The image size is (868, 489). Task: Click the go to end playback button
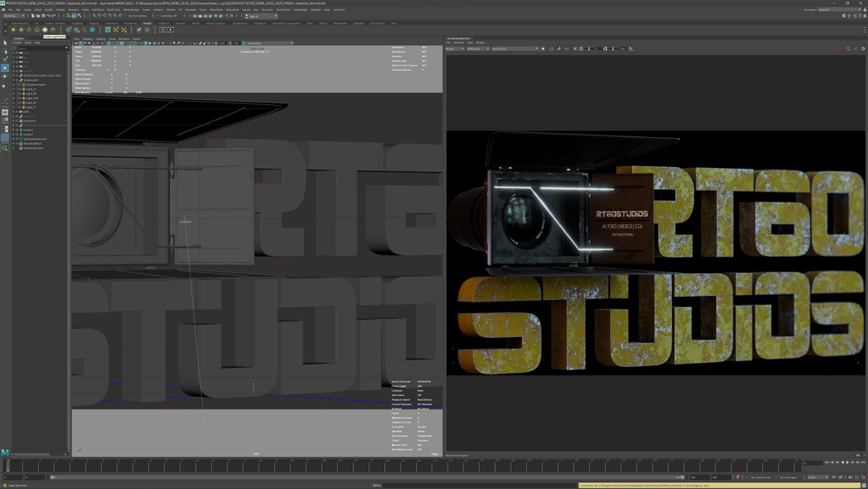[x=863, y=462]
